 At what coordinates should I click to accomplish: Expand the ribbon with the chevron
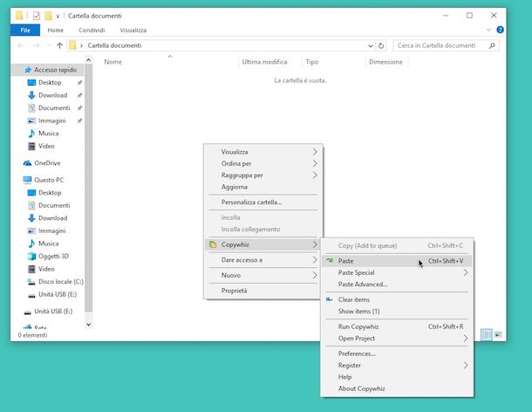488,30
